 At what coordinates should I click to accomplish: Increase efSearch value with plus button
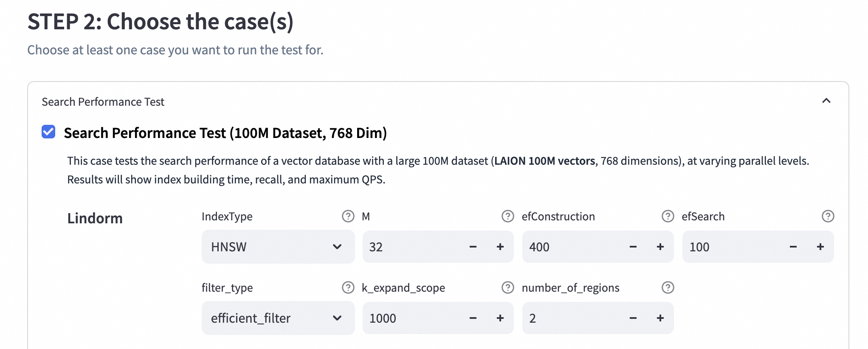pos(820,247)
